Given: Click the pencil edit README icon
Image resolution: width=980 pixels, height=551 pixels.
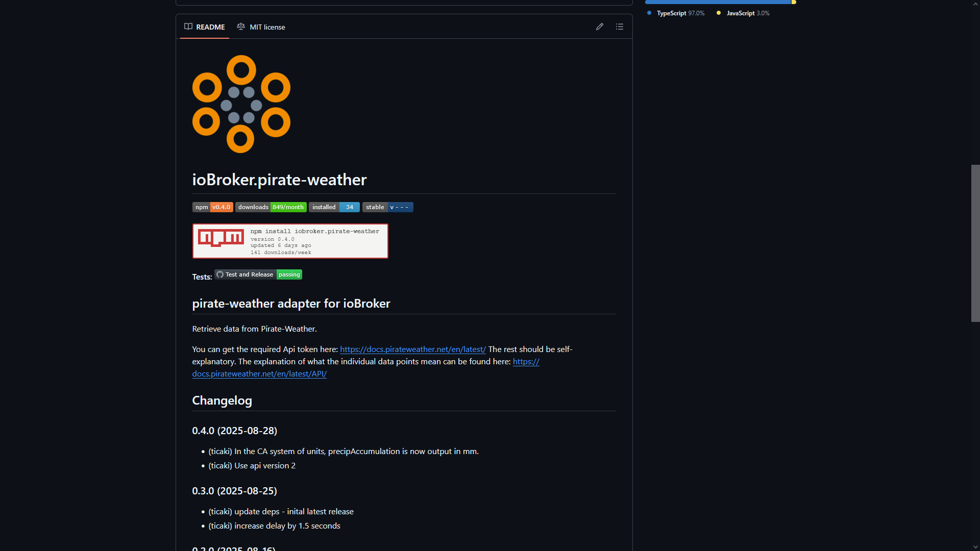Looking at the screenshot, I should click(600, 27).
